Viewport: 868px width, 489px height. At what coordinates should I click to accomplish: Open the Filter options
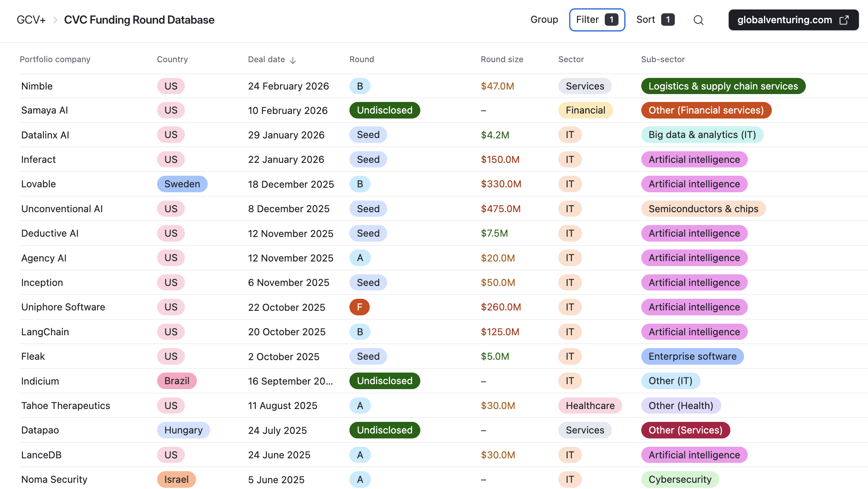click(596, 20)
